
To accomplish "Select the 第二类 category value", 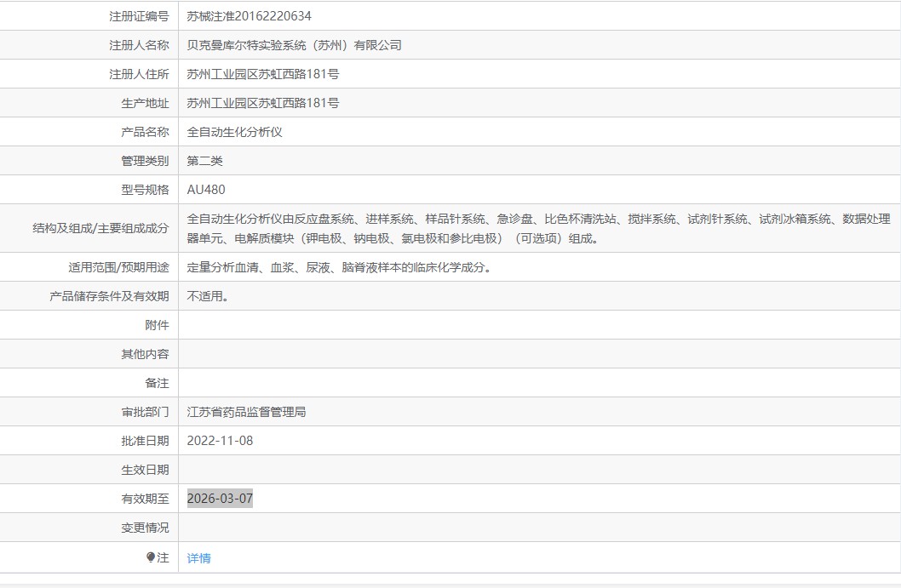I will (204, 161).
